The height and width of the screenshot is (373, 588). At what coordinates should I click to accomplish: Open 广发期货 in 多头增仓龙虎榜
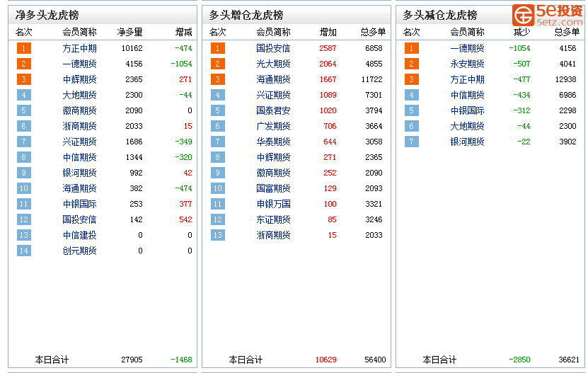(273, 126)
